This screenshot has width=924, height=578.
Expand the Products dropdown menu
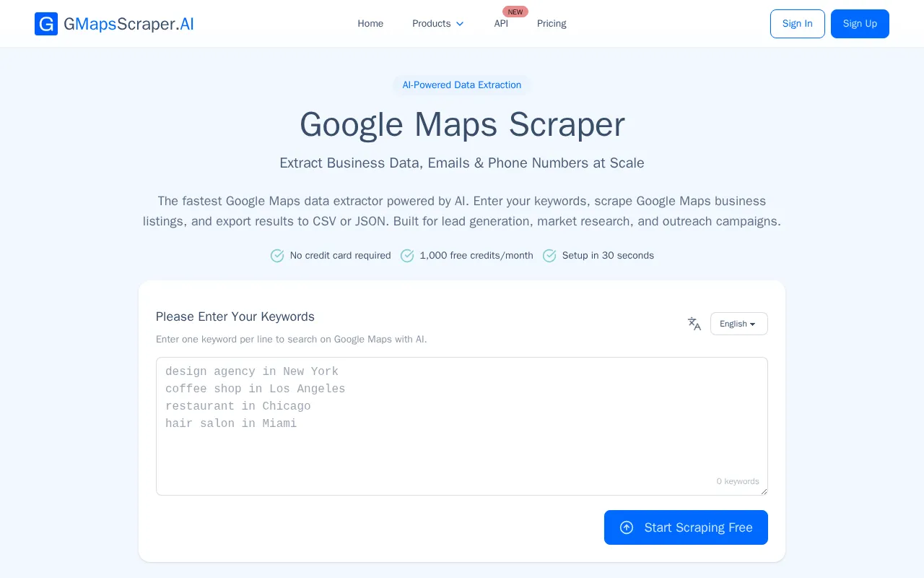[438, 24]
